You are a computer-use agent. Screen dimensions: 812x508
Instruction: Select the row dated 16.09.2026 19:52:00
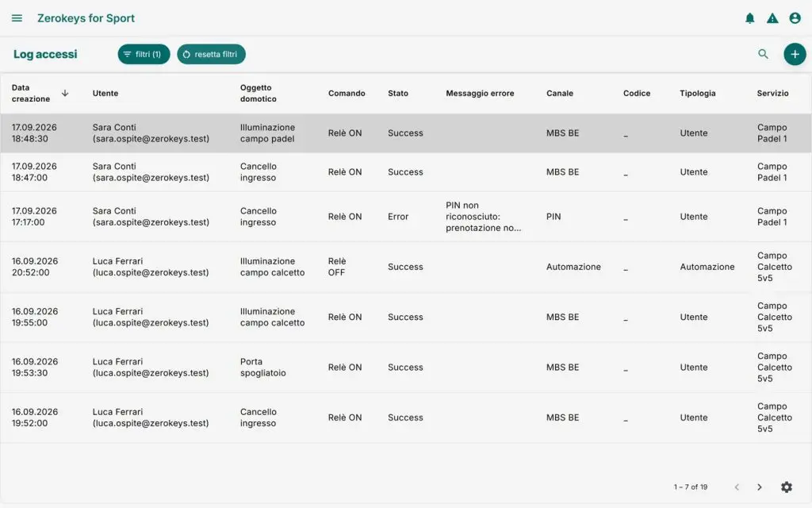406,418
